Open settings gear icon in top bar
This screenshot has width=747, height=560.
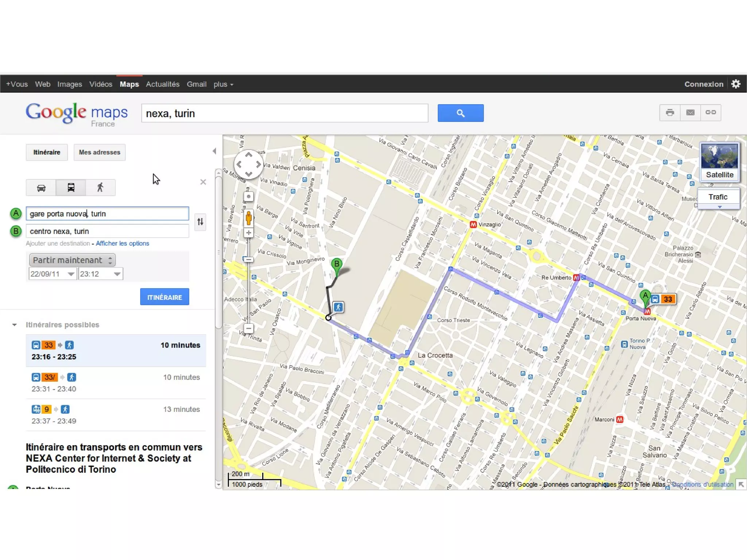point(736,84)
